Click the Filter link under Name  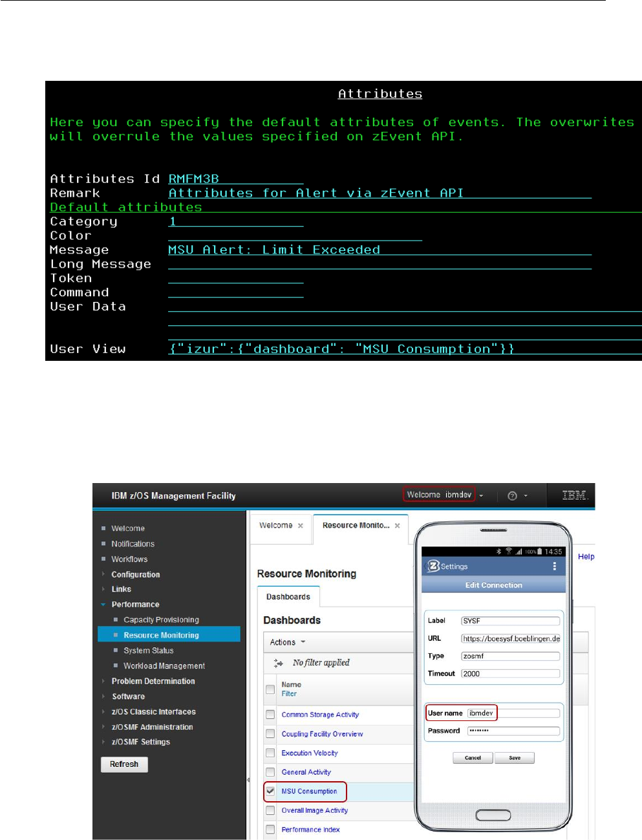coord(289,694)
